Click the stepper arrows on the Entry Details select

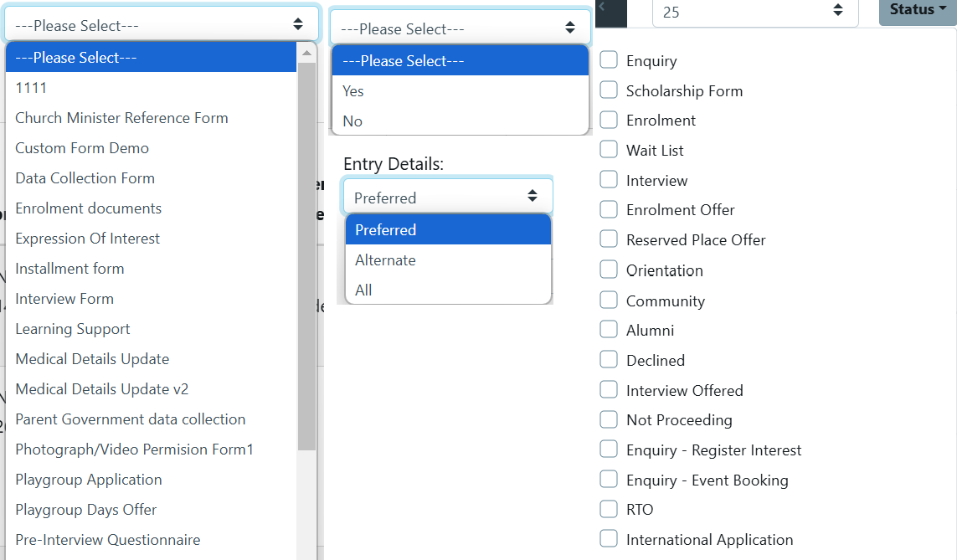tap(533, 196)
